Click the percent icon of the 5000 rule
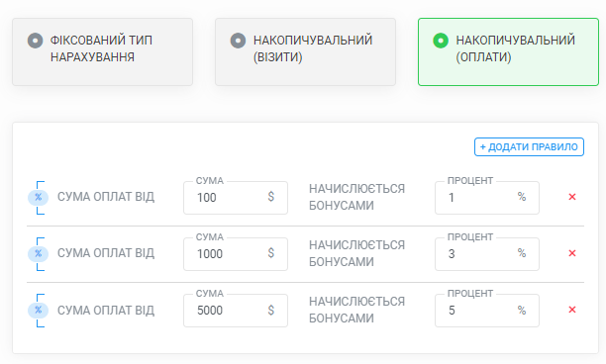The image size is (606, 364). coord(38,310)
